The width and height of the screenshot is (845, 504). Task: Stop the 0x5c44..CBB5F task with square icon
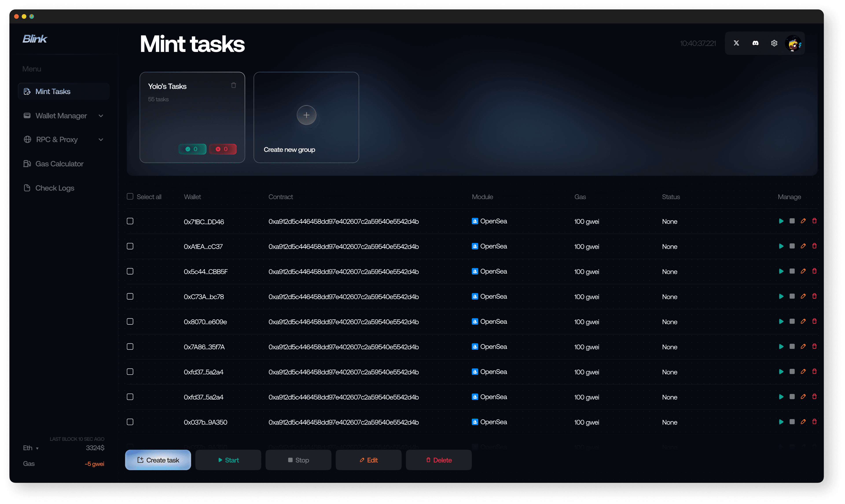(792, 271)
